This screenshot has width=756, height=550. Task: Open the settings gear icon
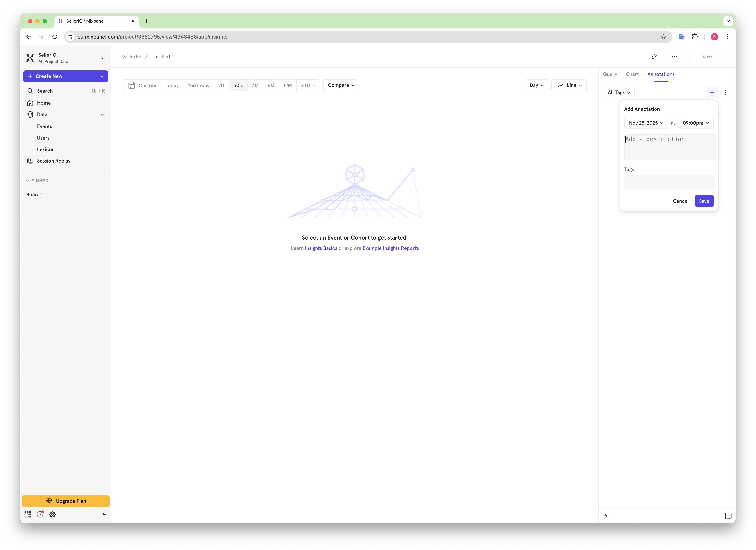pos(52,514)
